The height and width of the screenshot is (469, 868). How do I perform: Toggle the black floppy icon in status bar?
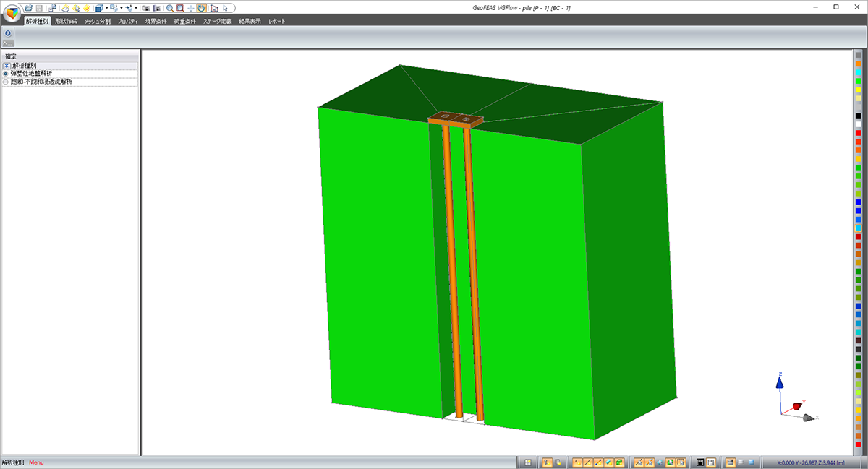pyautogui.click(x=699, y=462)
